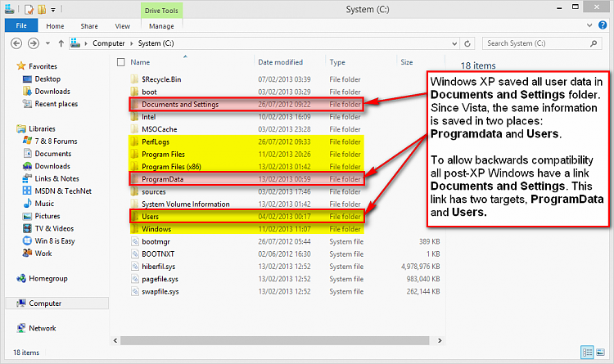Screen dimensions: 614x364
Task: Select the BOOTNXT system file icon
Action: 135,254
